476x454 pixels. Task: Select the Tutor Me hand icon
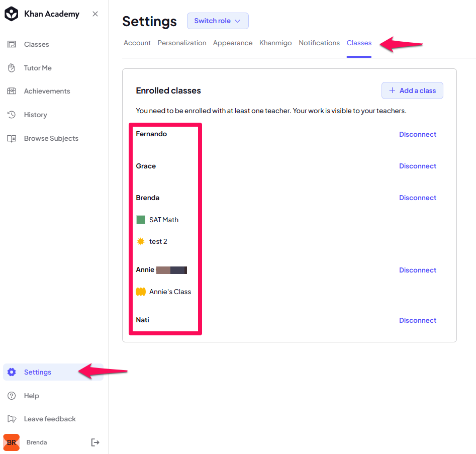click(x=12, y=68)
